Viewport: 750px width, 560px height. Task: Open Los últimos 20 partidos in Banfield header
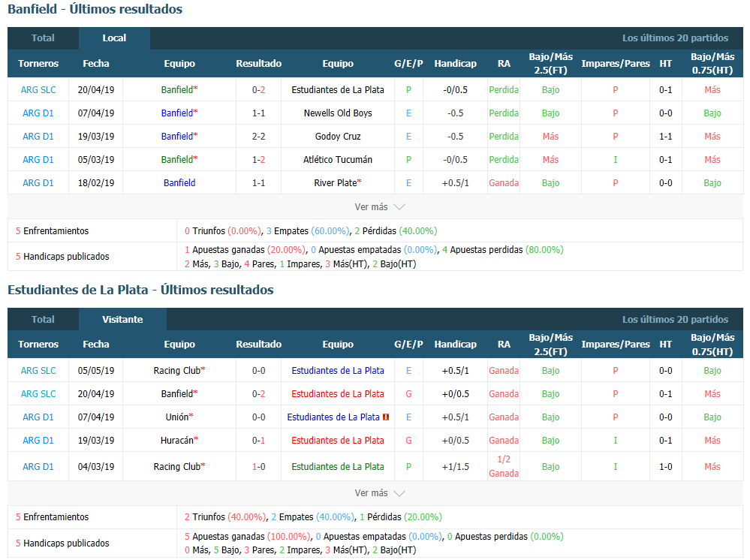pyautogui.click(x=675, y=38)
